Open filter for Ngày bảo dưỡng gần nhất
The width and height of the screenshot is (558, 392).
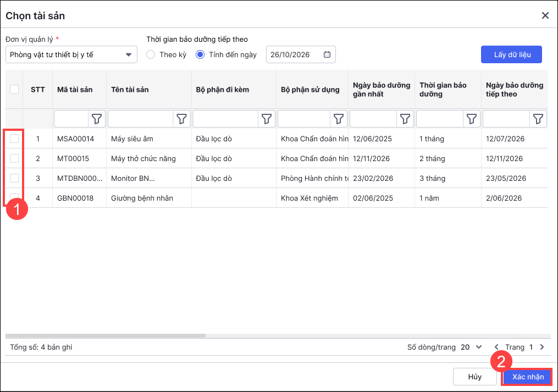coord(405,119)
